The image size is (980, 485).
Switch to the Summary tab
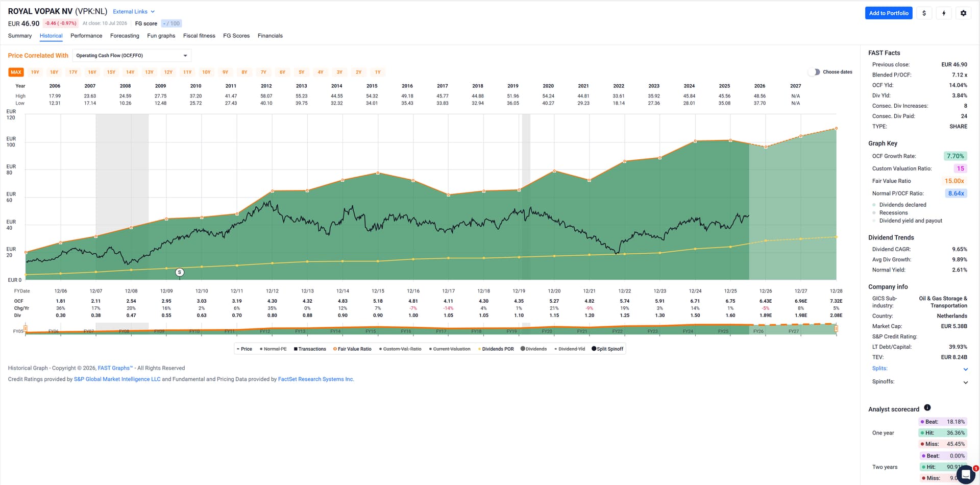tap(20, 36)
